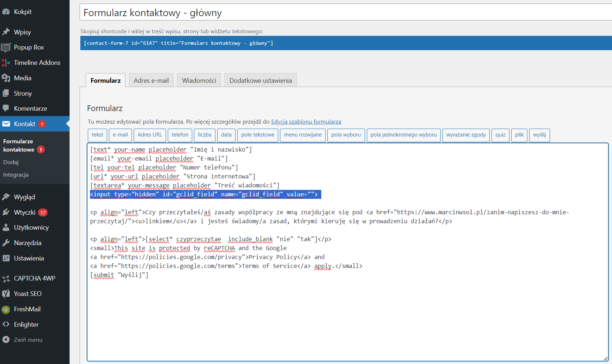This screenshot has width=612, height=364.
Task: Click the Wtyczki update count badge 17
Action: coord(43,213)
